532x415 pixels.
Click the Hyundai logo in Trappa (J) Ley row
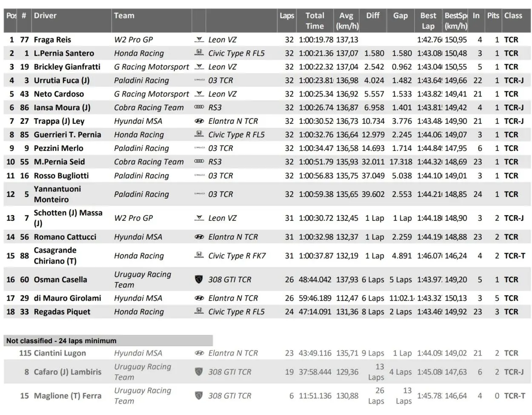[199, 121]
